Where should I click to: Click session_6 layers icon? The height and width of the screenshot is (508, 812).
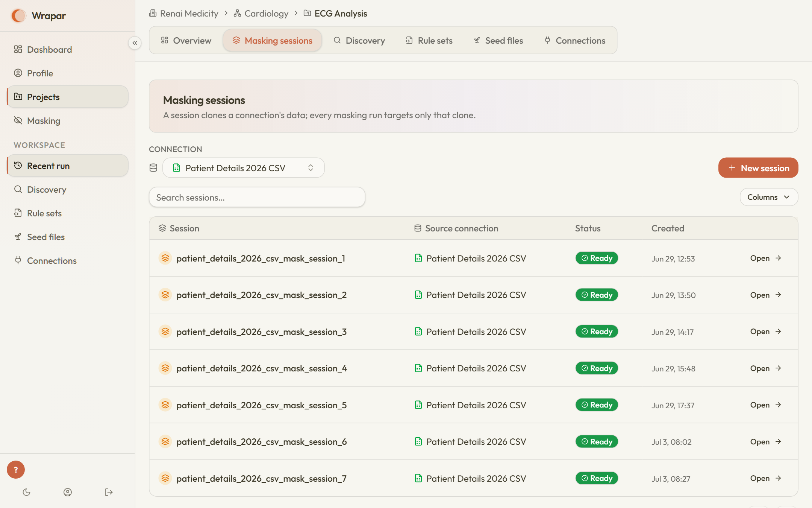pyautogui.click(x=165, y=441)
